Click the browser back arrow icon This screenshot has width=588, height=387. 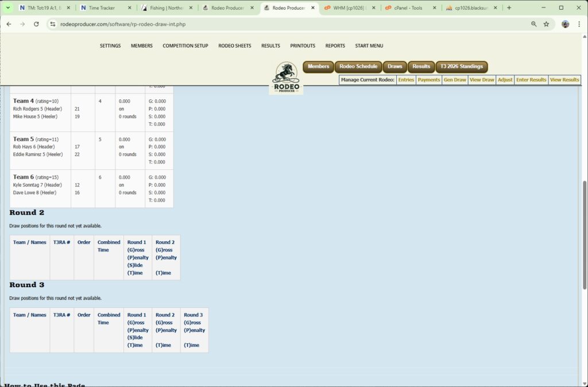(x=9, y=25)
